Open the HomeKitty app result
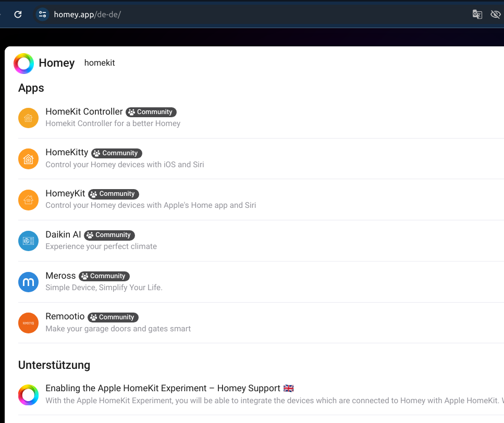This screenshot has width=504, height=423. click(261, 159)
